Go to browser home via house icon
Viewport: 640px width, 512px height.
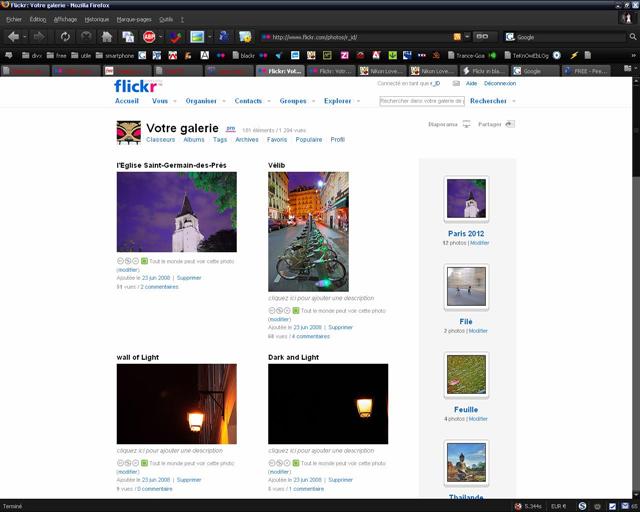pyautogui.click(x=106, y=36)
